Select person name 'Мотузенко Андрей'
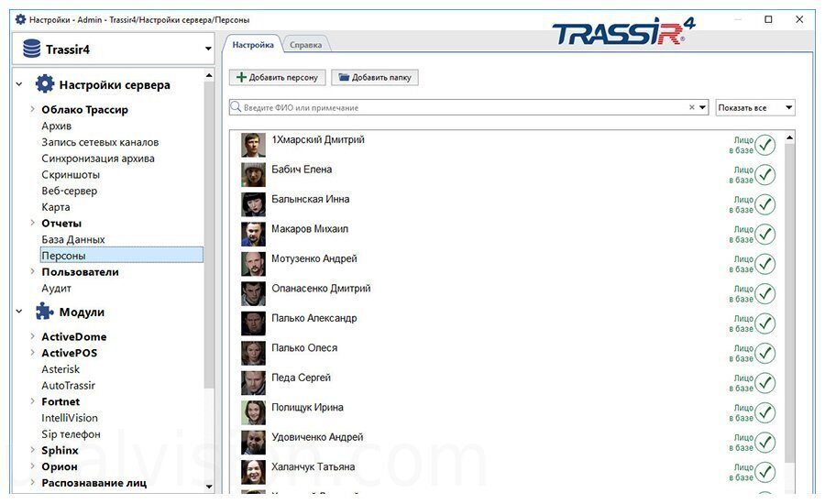The width and height of the screenshot is (825, 504). pyautogui.click(x=314, y=258)
